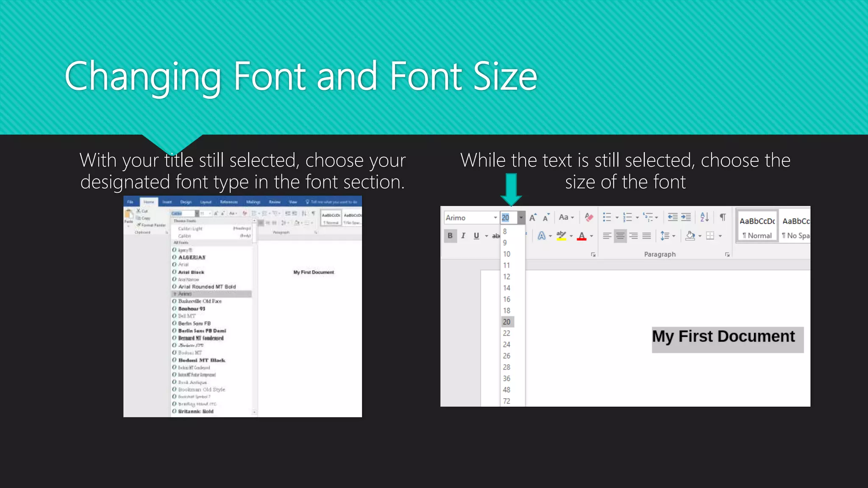Click the Cut scissors command
The image size is (868, 488).
pos(142,211)
